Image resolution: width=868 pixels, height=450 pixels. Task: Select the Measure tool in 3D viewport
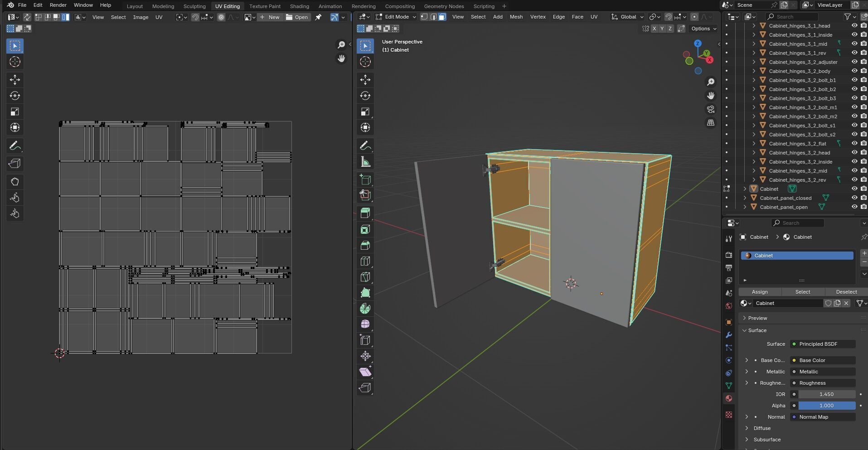(365, 162)
